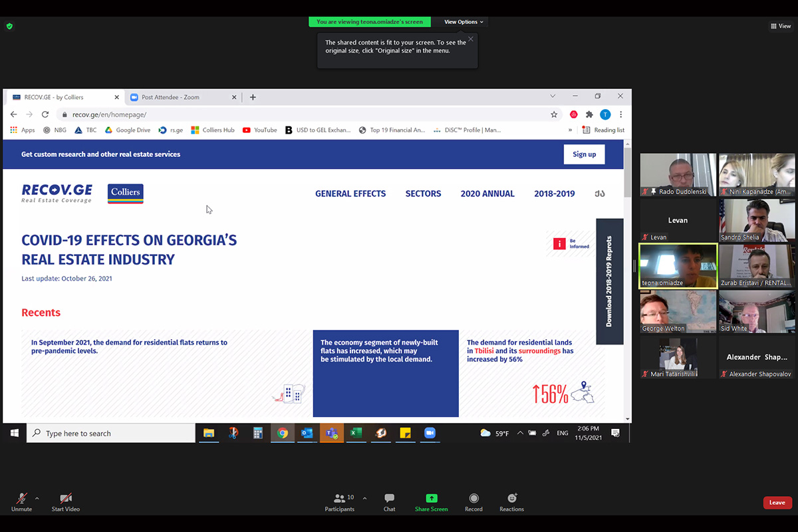This screenshot has height=532, width=798.
Task: Leave the Zoom meeting
Action: click(777, 503)
